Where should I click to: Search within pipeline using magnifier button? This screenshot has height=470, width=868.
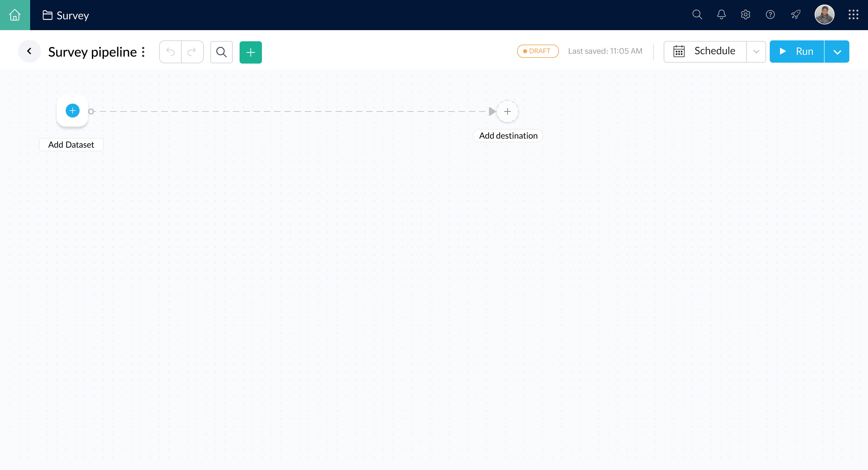pyautogui.click(x=222, y=52)
